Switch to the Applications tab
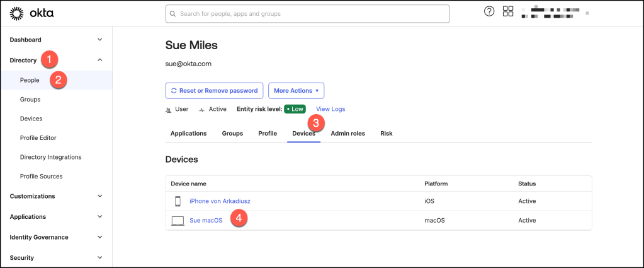This screenshot has width=644, height=268. [188, 134]
